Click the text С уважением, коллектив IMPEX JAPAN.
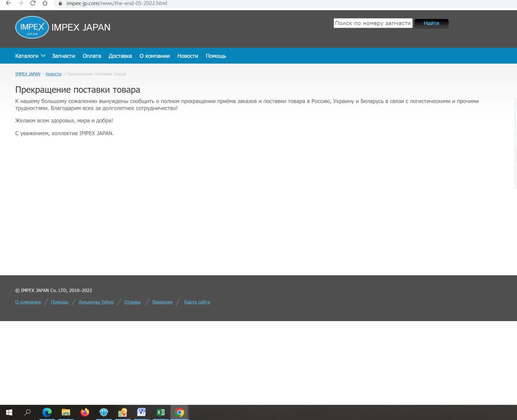Viewport: 517px width, 420px height. (64, 133)
